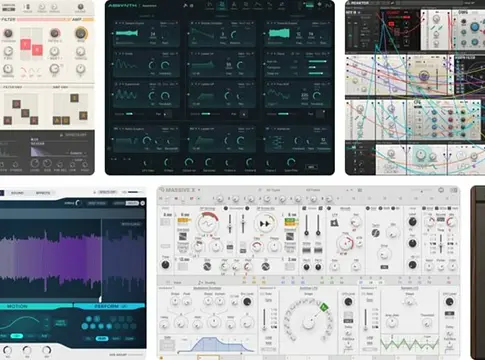
Task: Switch to the Routing tab in Massive X
Action: [207, 282]
